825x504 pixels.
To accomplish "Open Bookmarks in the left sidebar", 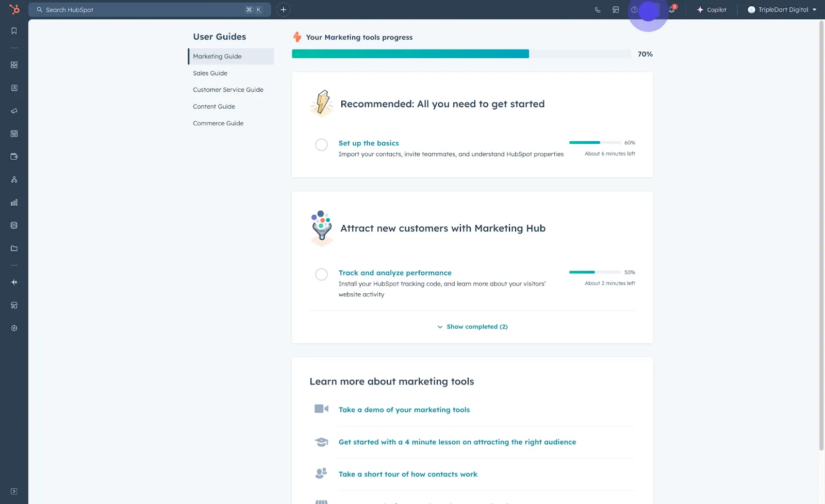I will click(x=14, y=31).
